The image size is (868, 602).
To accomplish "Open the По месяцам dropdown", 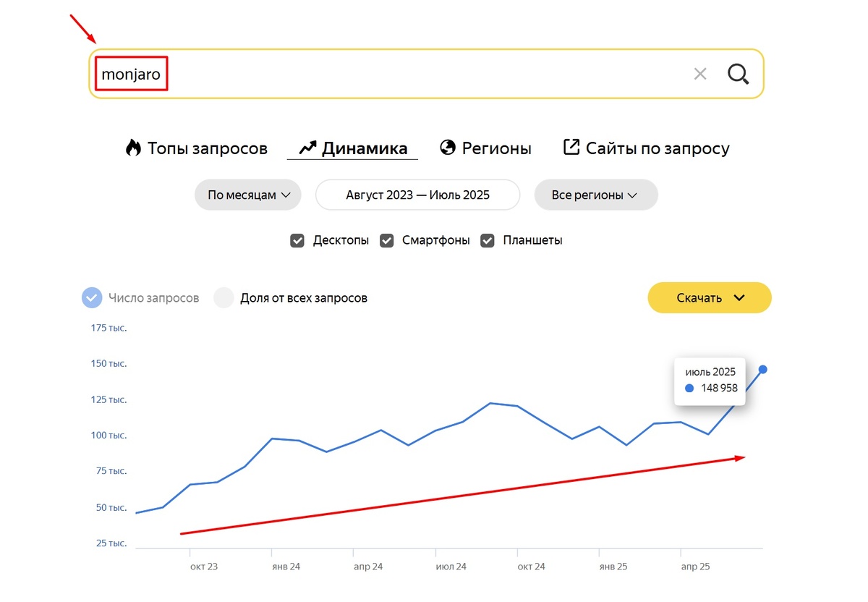I will [247, 195].
